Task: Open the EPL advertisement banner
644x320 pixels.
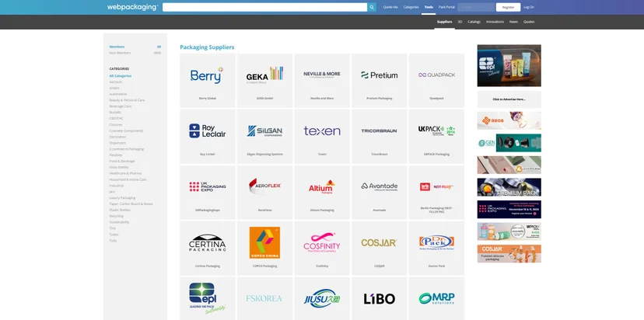Action: tap(509, 66)
